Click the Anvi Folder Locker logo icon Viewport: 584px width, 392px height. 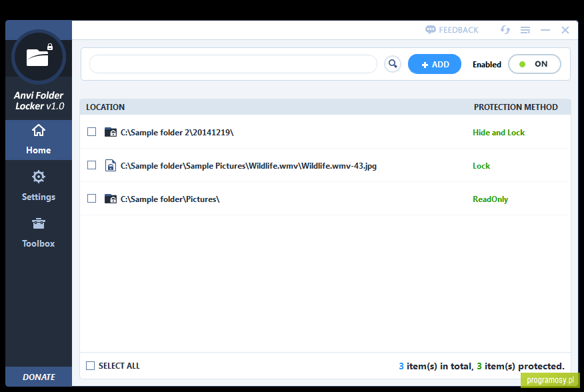[x=39, y=57]
